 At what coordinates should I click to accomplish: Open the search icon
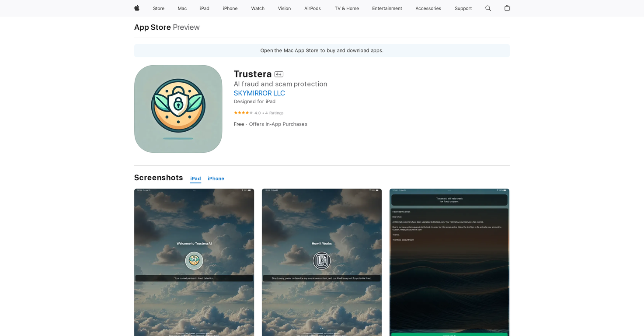tap(487, 8)
